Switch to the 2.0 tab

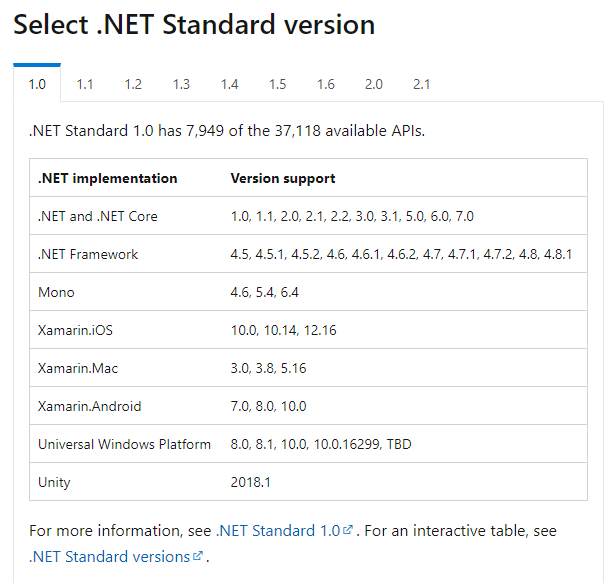pyautogui.click(x=373, y=84)
